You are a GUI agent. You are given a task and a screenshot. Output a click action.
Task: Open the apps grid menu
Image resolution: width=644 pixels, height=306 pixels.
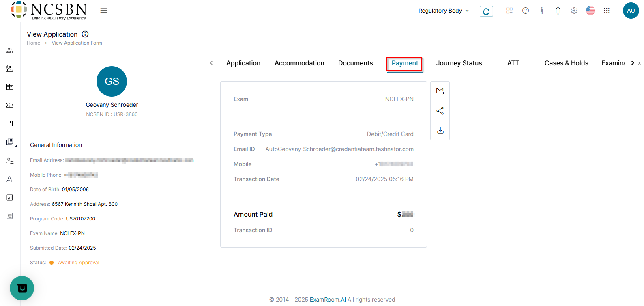(607, 11)
